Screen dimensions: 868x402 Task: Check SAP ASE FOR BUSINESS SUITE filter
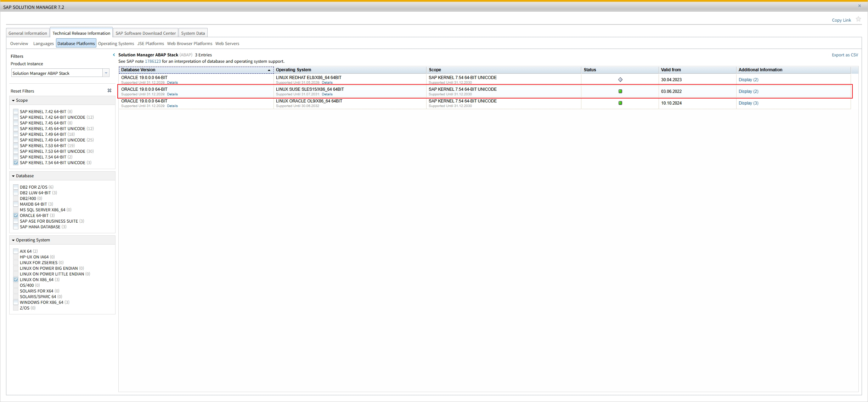[16, 221]
